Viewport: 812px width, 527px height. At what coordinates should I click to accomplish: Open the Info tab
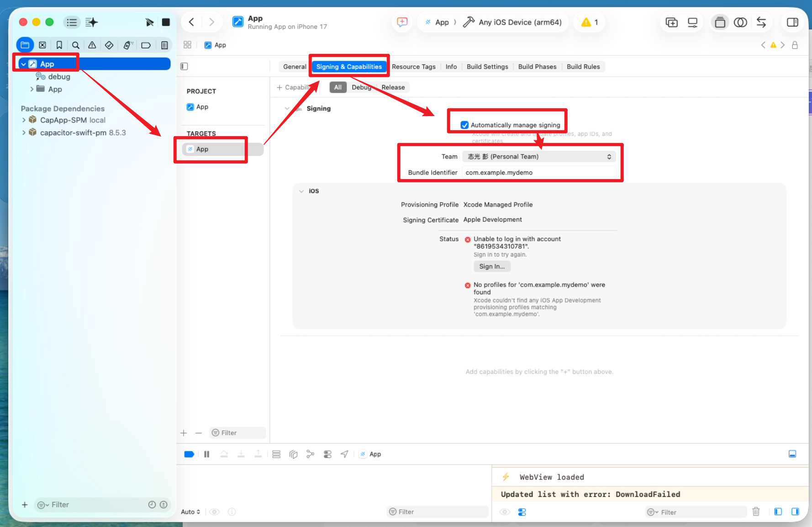click(451, 66)
